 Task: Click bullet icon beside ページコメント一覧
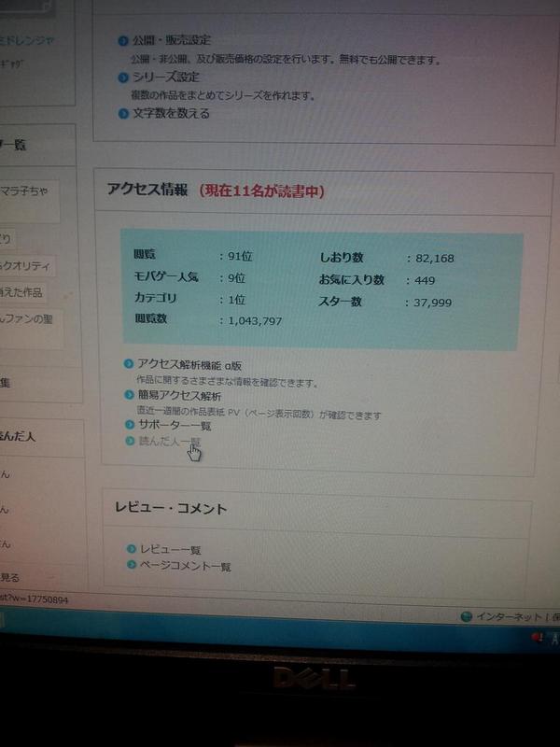pyautogui.click(x=132, y=565)
